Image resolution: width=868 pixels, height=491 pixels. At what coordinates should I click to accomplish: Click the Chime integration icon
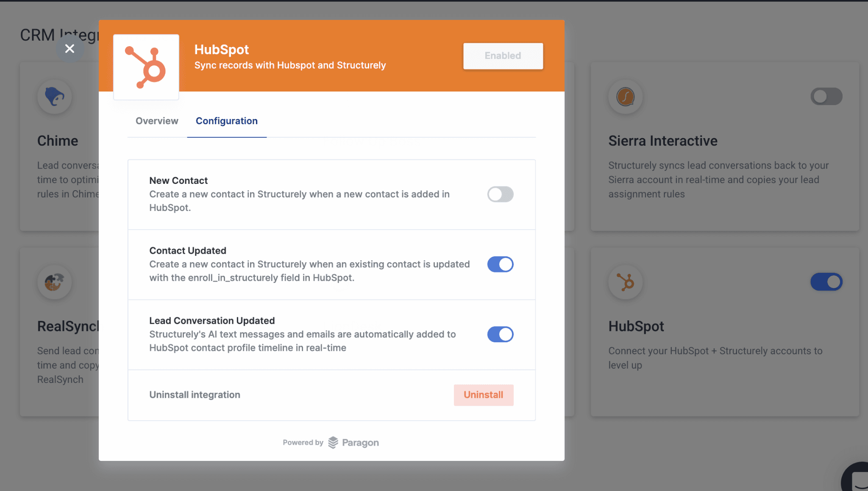[x=54, y=97]
